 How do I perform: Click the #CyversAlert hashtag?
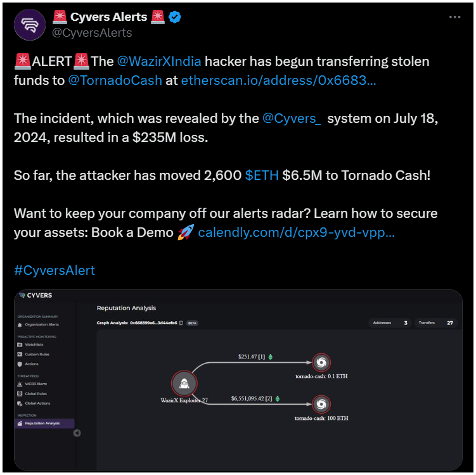(x=55, y=270)
